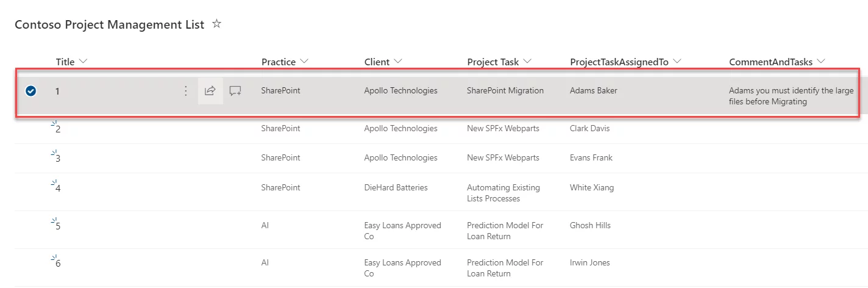Image resolution: width=868 pixels, height=288 pixels.
Task: Open the three-dot actions menu for item 1
Action: (186, 91)
